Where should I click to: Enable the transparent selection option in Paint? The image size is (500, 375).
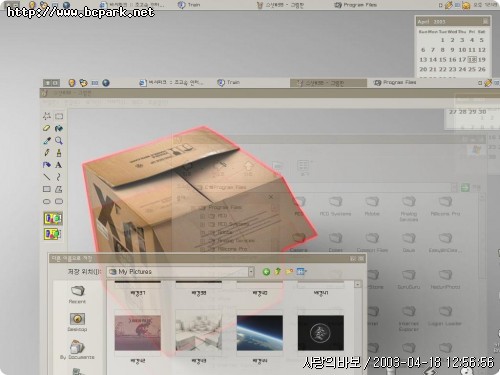click(x=53, y=234)
